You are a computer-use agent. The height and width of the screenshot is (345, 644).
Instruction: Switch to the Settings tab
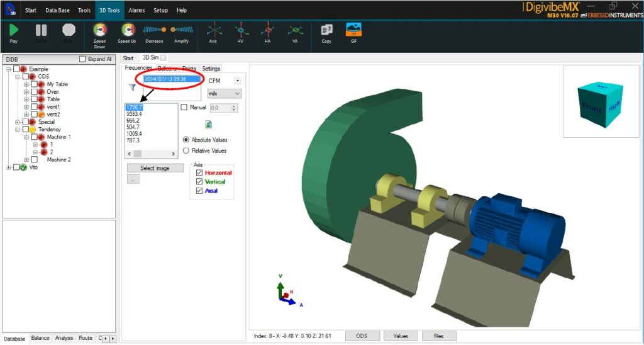pyautogui.click(x=211, y=68)
